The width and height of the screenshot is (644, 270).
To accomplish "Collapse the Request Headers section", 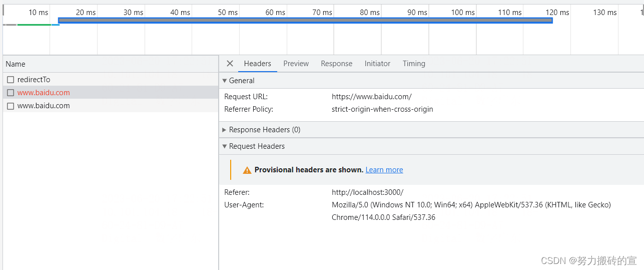I will coord(225,146).
